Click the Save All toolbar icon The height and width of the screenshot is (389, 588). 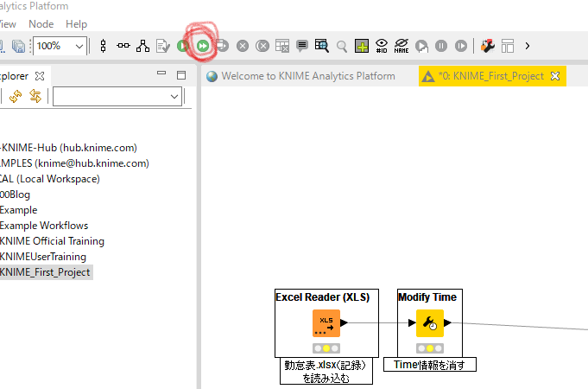[x=18, y=46]
